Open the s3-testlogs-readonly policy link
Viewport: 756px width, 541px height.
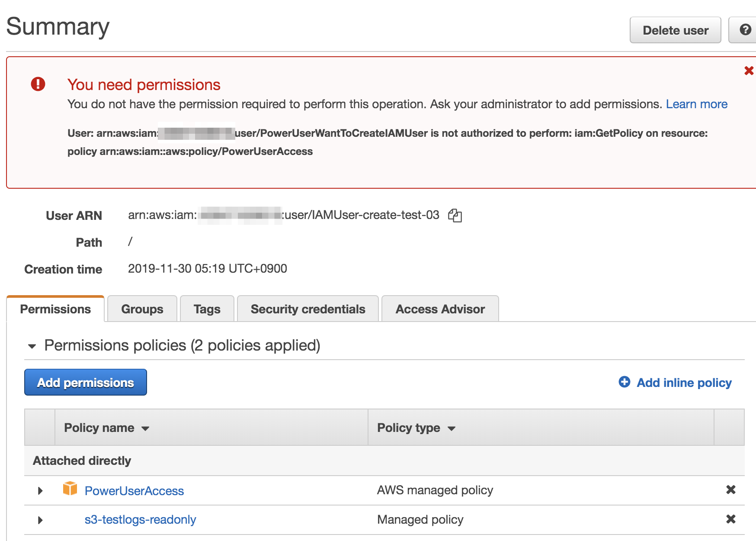click(x=140, y=520)
